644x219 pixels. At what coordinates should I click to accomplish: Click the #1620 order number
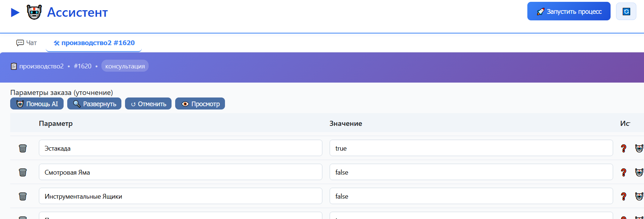click(83, 66)
